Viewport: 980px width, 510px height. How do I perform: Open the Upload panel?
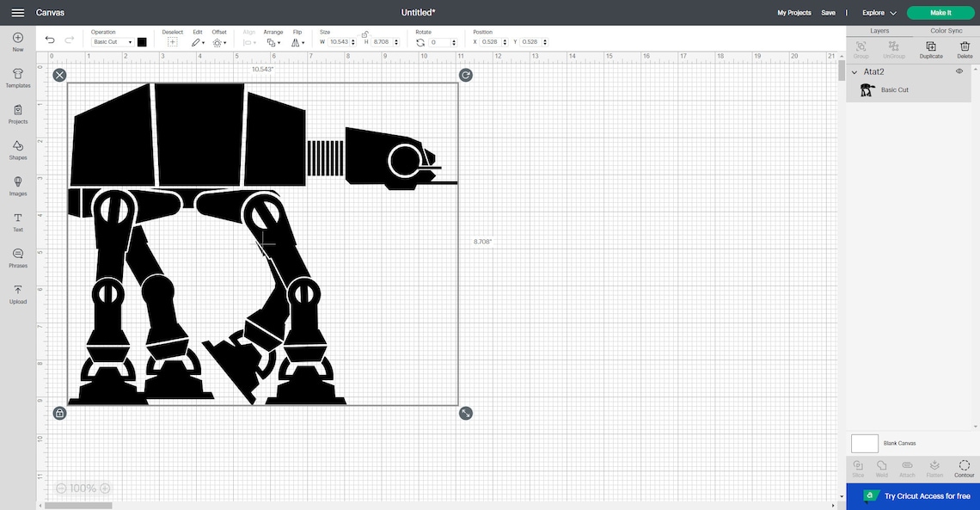point(17,295)
